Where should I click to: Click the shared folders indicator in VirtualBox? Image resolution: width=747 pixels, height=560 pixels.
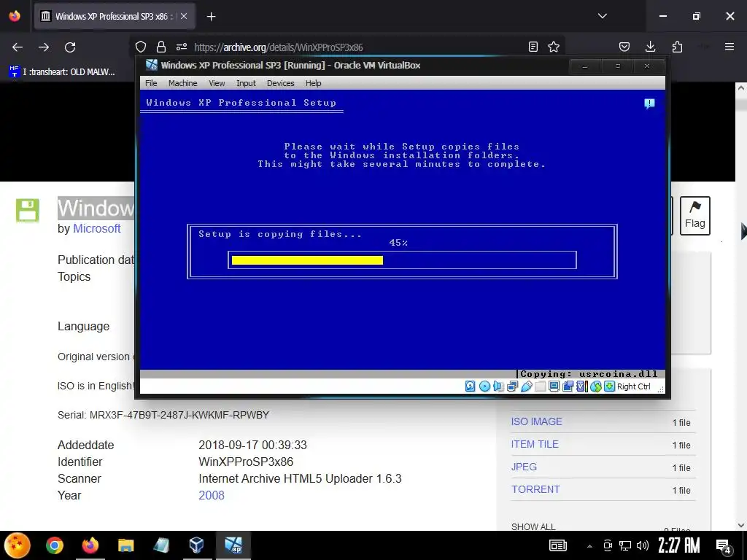click(x=540, y=386)
